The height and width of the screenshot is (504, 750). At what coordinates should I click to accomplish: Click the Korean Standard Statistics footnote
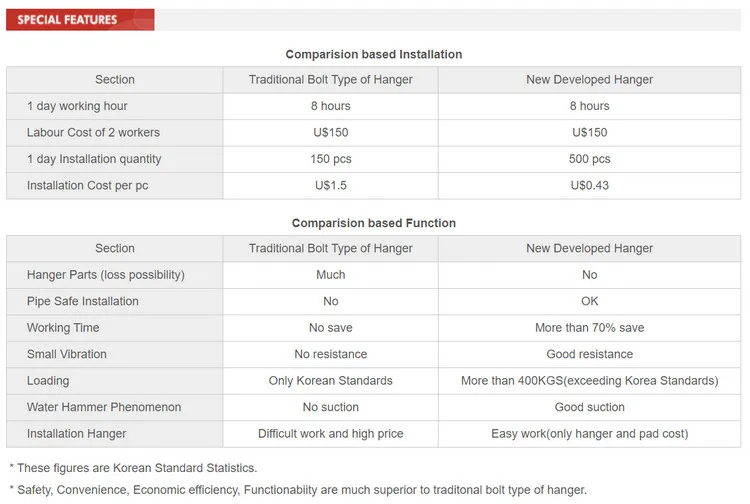click(x=133, y=468)
